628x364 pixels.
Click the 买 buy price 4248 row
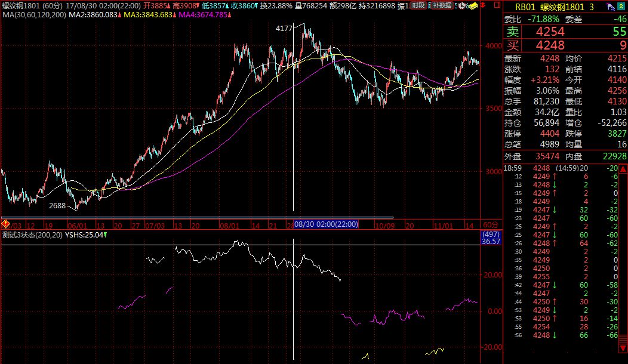pyautogui.click(x=565, y=45)
